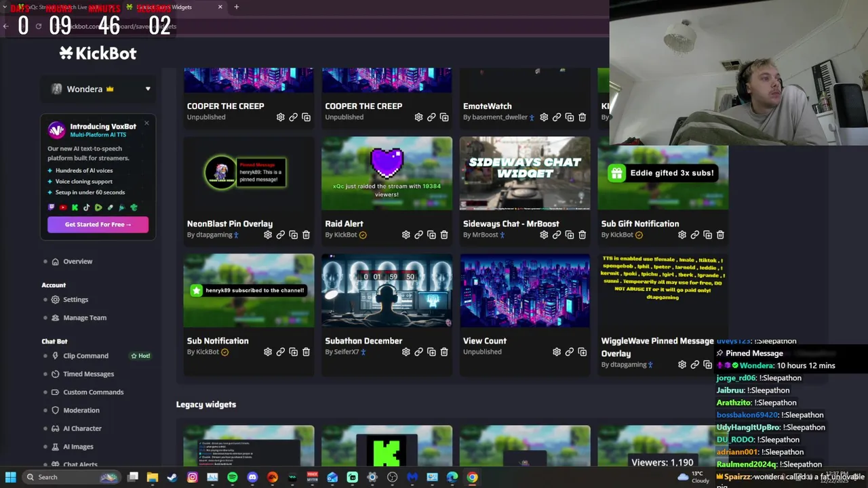This screenshot has width=868, height=488.
Task: Open Spotify from the taskbar
Action: (233, 477)
